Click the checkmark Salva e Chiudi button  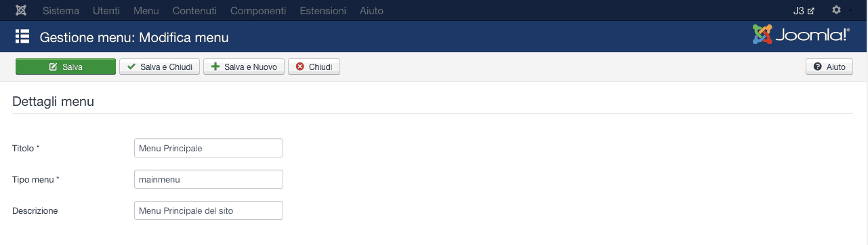point(160,67)
